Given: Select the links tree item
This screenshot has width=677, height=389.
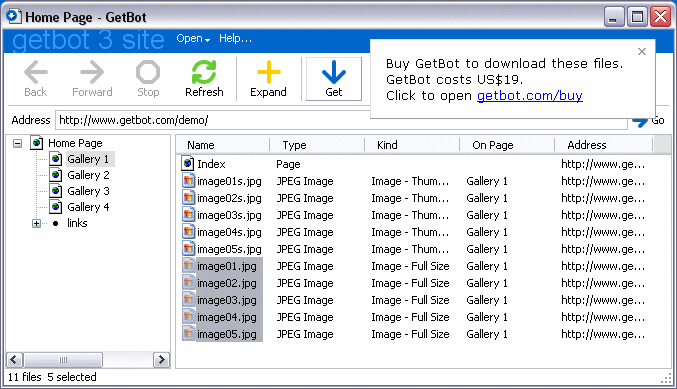Looking at the screenshot, I should point(77,223).
